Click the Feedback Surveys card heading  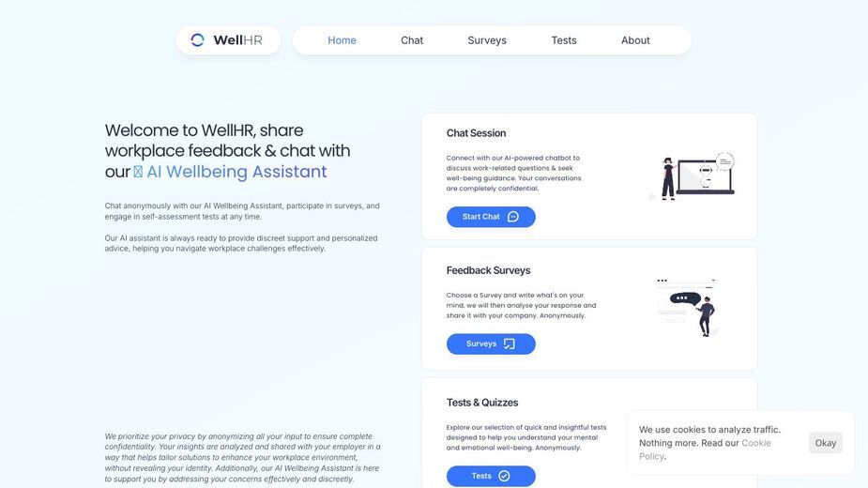click(488, 270)
